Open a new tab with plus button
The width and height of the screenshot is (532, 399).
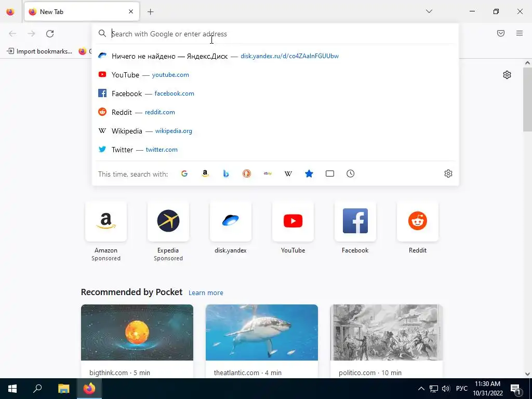coord(150,12)
